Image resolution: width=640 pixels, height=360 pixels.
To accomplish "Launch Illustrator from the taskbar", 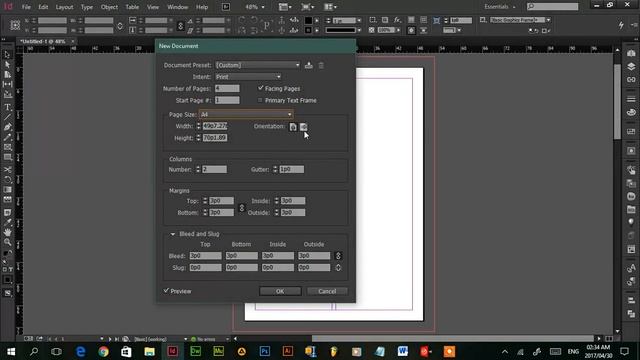I will pos(287,351).
